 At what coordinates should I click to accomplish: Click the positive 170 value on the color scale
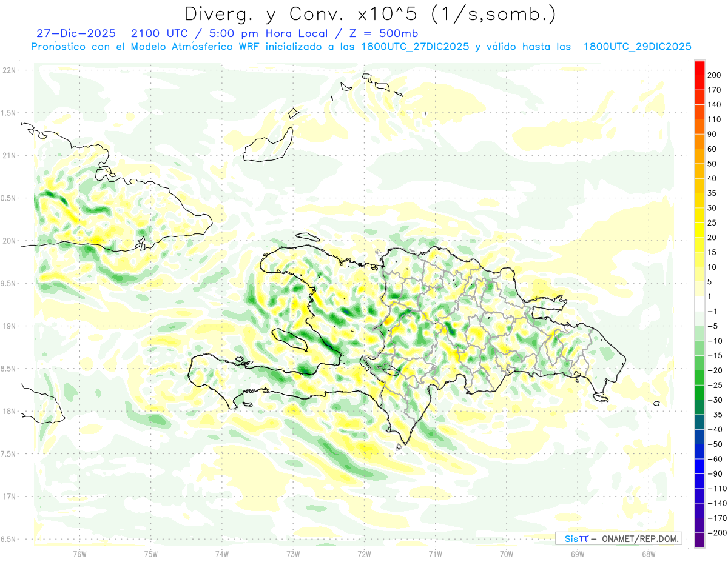(x=715, y=90)
